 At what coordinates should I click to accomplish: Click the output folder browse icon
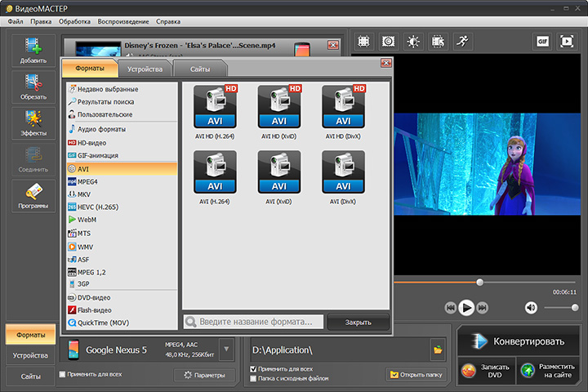438,350
